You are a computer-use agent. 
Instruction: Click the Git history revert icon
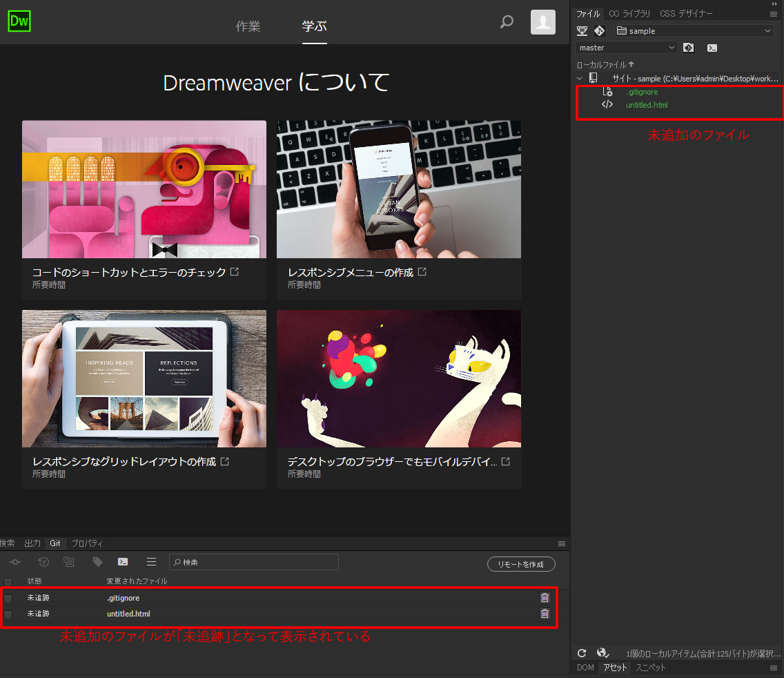click(x=43, y=562)
